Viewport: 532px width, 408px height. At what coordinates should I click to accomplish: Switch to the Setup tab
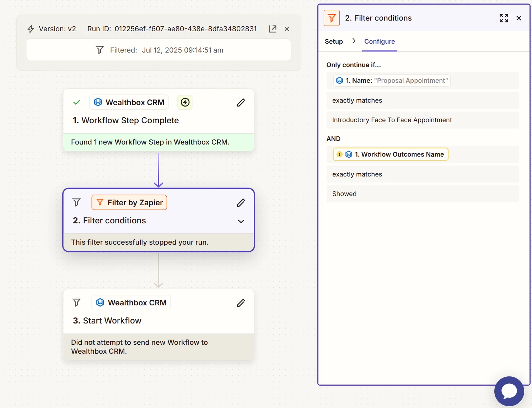tap(334, 42)
